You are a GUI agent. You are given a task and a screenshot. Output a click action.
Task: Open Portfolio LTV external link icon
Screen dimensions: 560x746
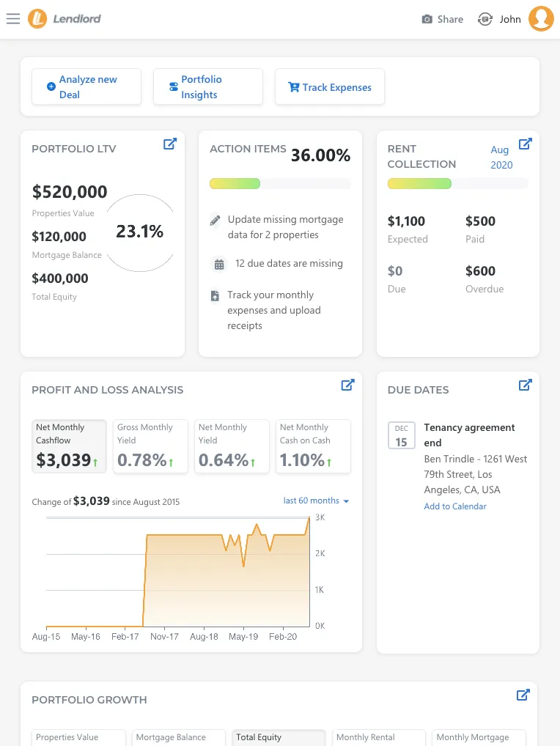pos(170,144)
